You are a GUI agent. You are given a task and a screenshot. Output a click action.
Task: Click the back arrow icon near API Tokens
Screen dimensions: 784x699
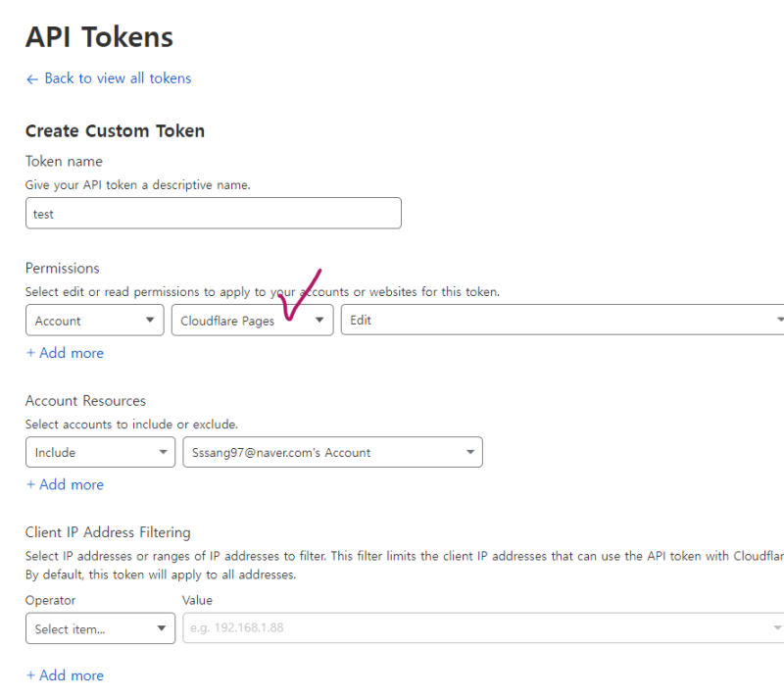(x=32, y=78)
